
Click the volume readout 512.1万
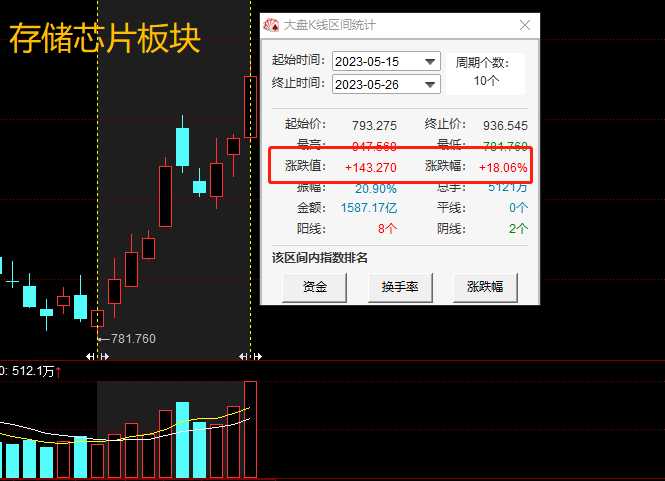33,371
